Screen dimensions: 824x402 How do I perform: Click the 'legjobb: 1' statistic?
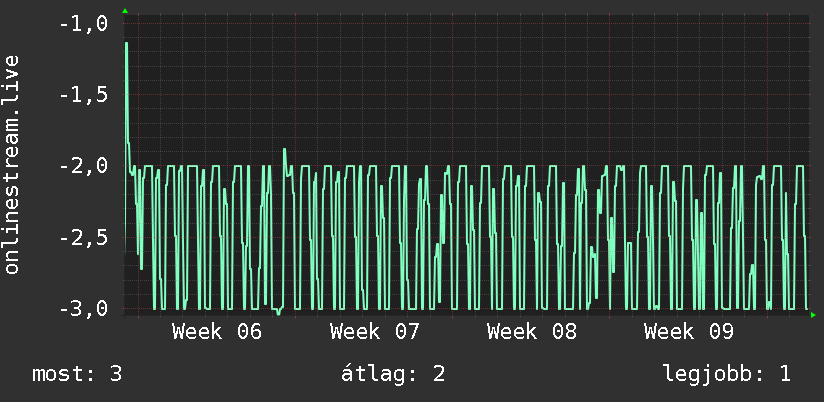[x=726, y=374]
